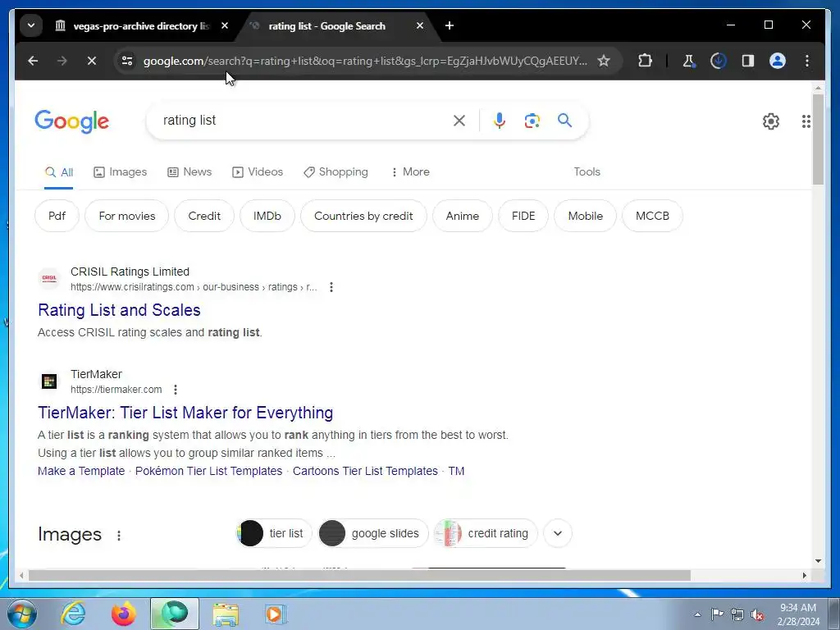840x630 pixels.
Task: Select the credit rating image chip
Action: click(486, 533)
